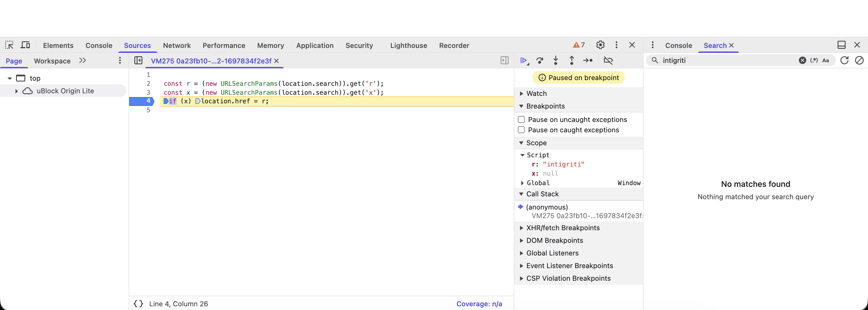Deactivate all breakpoints
Image resolution: width=868 pixels, height=310 pixels.
(x=609, y=61)
